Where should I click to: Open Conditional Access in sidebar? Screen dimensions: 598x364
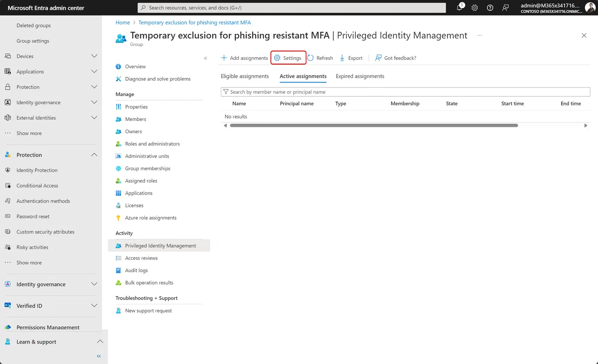tap(37, 186)
